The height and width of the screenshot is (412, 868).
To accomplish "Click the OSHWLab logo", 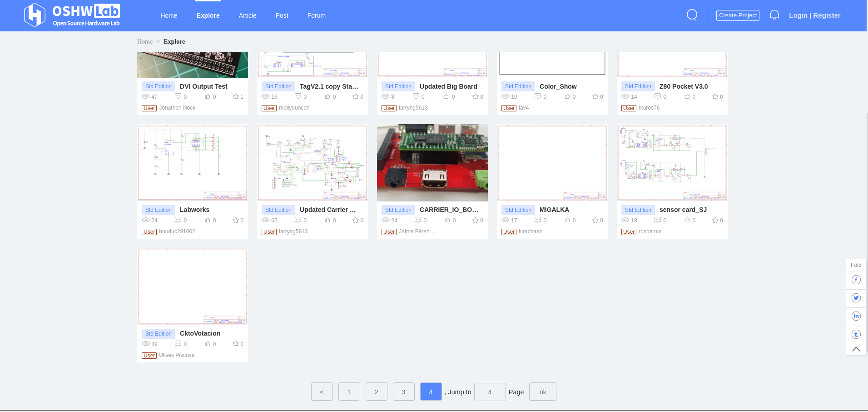I will click(x=72, y=15).
